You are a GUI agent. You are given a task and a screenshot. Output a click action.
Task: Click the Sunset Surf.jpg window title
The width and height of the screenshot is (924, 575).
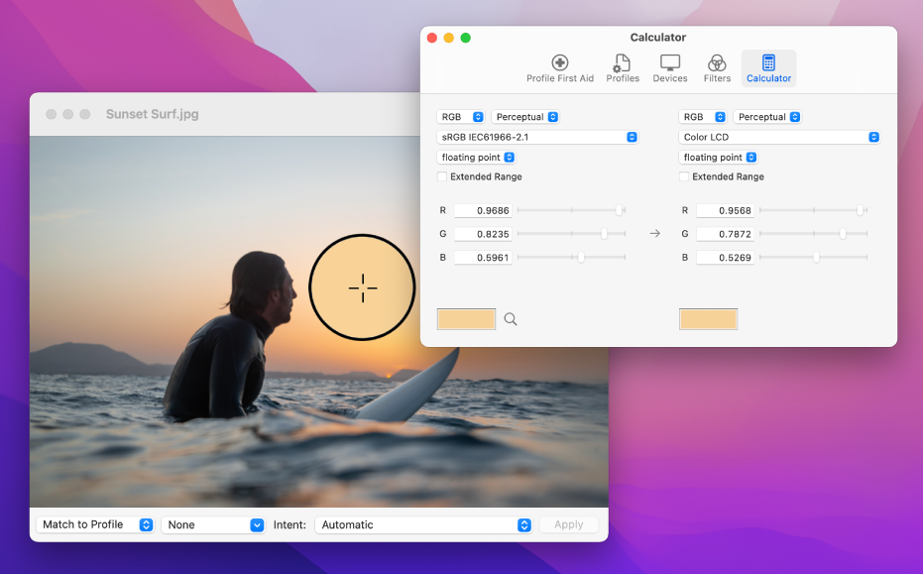point(152,114)
